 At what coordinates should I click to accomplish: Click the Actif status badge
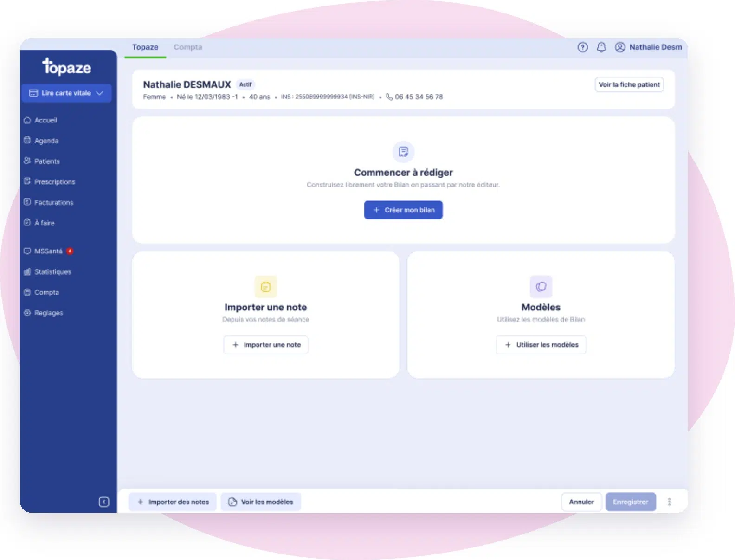coord(245,84)
